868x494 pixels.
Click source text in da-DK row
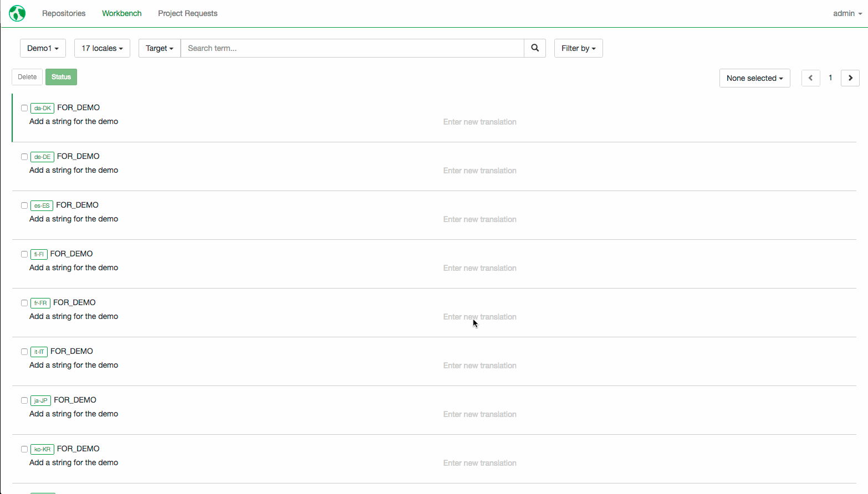click(74, 121)
